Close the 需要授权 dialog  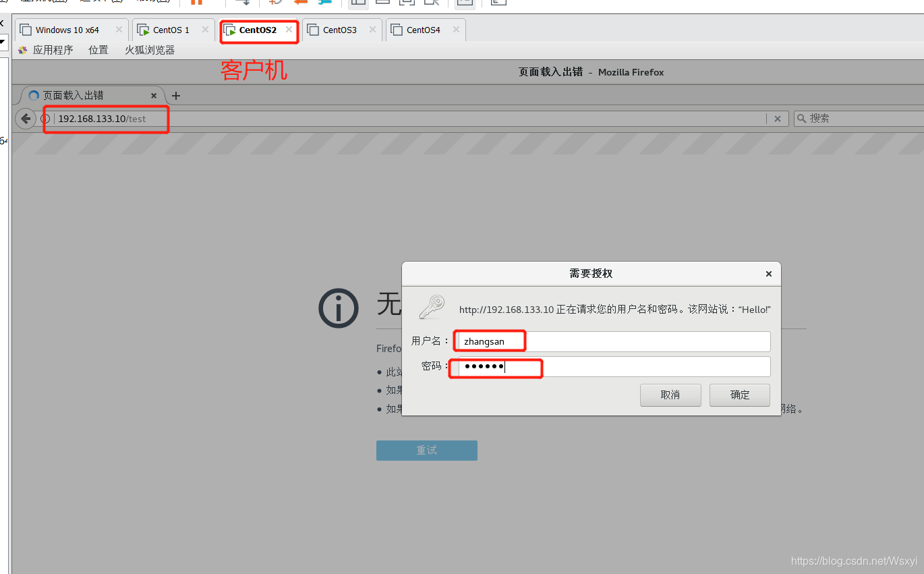[768, 274]
